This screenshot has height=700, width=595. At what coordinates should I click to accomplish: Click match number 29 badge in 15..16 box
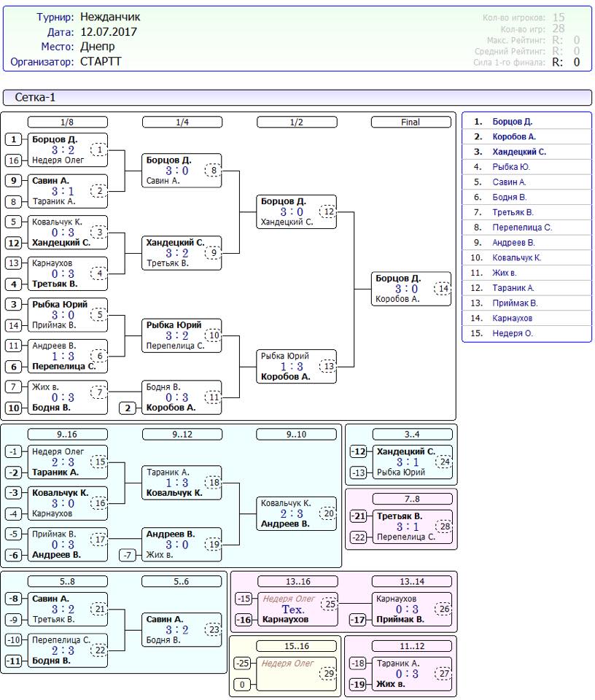point(328,674)
